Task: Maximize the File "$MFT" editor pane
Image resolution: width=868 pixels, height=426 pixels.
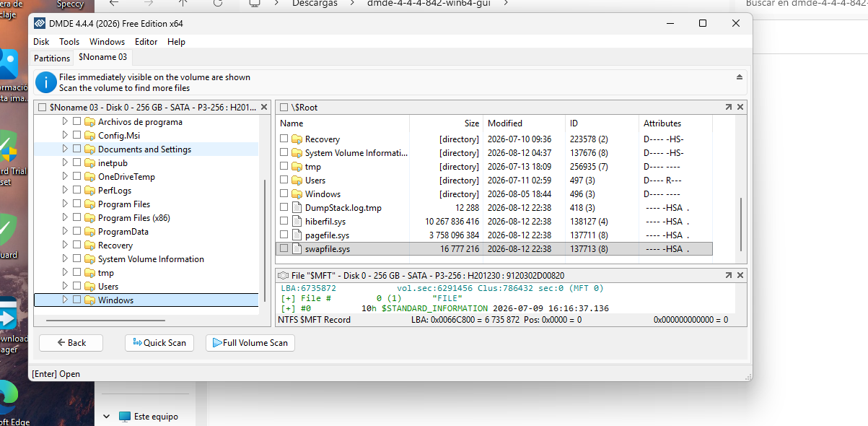Action: click(729, 275)
